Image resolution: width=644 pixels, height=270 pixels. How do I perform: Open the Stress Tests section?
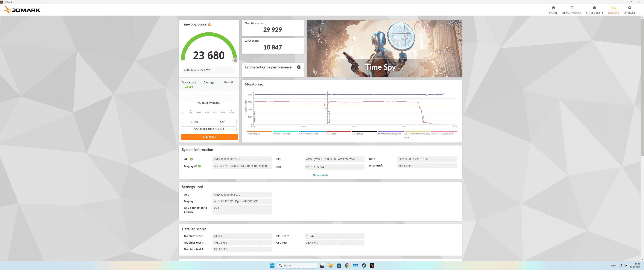pyautogui.click(x=594, y=10)
